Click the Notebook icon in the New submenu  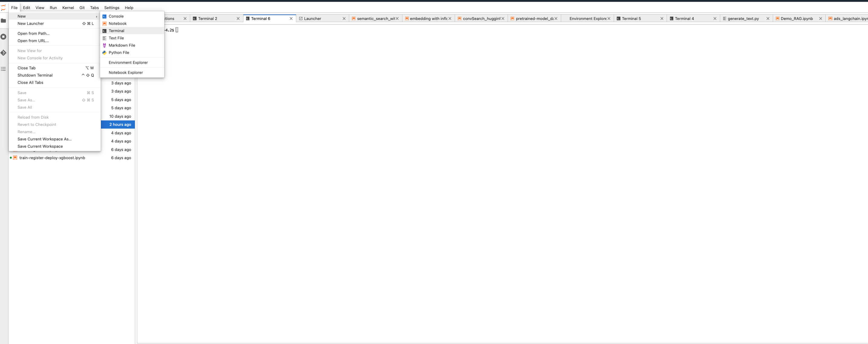point(105,24)
